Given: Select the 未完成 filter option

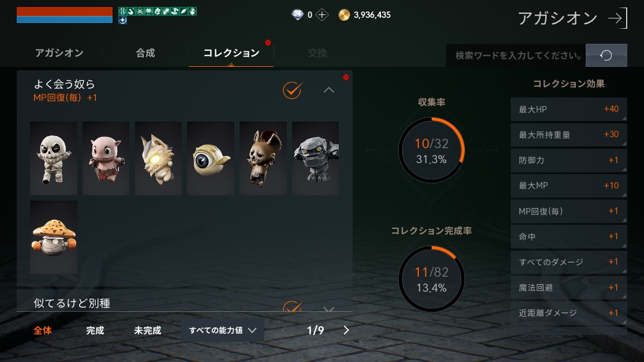Looking at the screenshot, I should 148,330.
